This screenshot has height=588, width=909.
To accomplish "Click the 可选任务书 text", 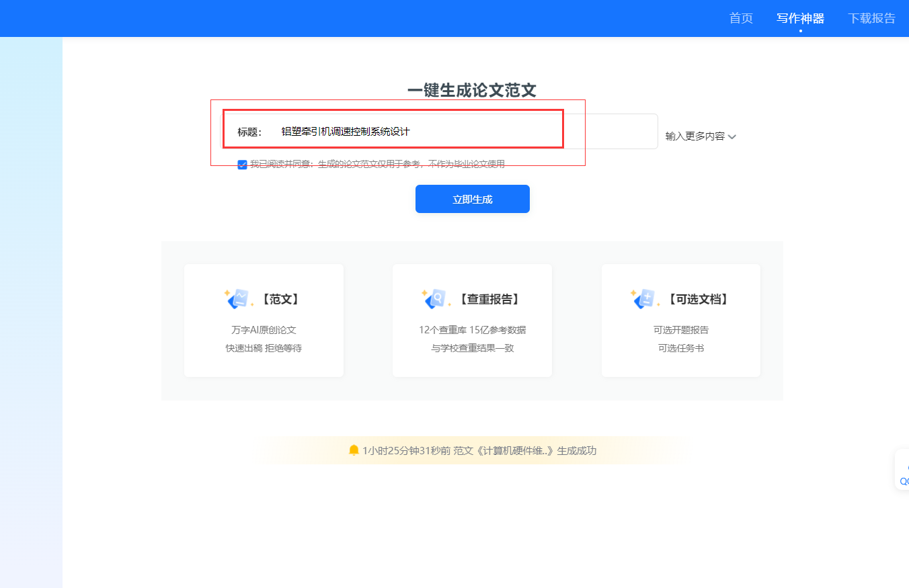I will [681, 348].
